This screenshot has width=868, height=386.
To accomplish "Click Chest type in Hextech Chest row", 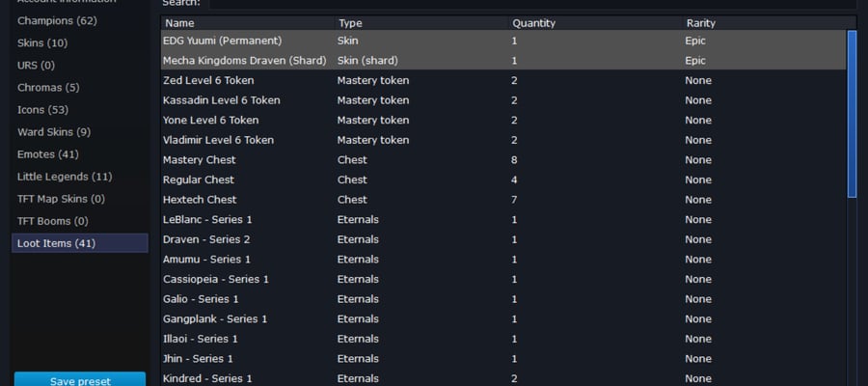I will click(x=352, y=200).
